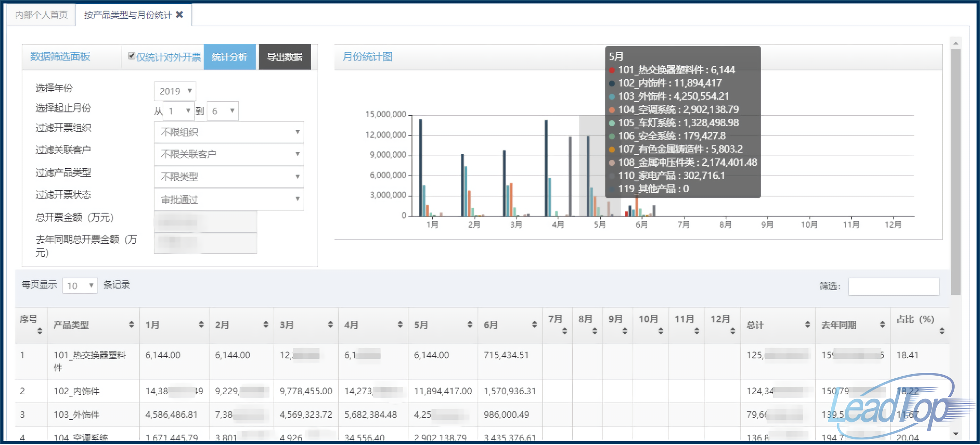Sort table by 5月 column
The height and width of the screenshot is (445, 980).
470,325
